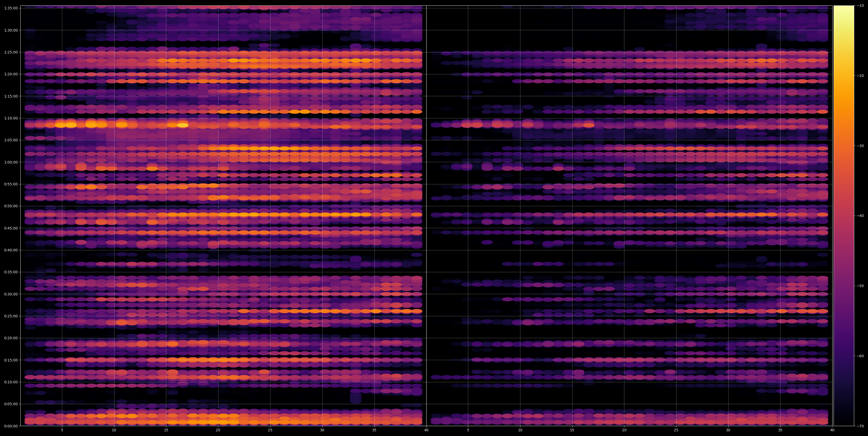Click the −60 colorbar tick label
This screenshot has height=436, width=868.
pos(860,356)
